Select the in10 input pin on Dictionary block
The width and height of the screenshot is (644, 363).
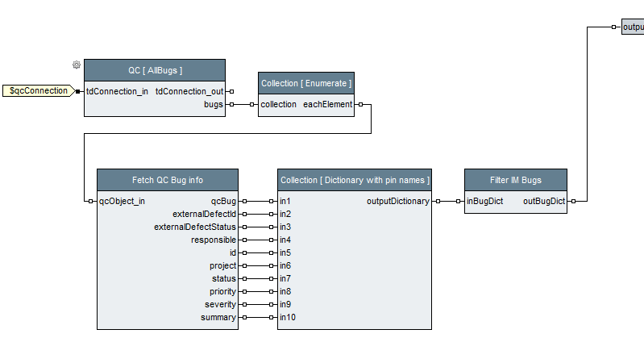(288, 317)
